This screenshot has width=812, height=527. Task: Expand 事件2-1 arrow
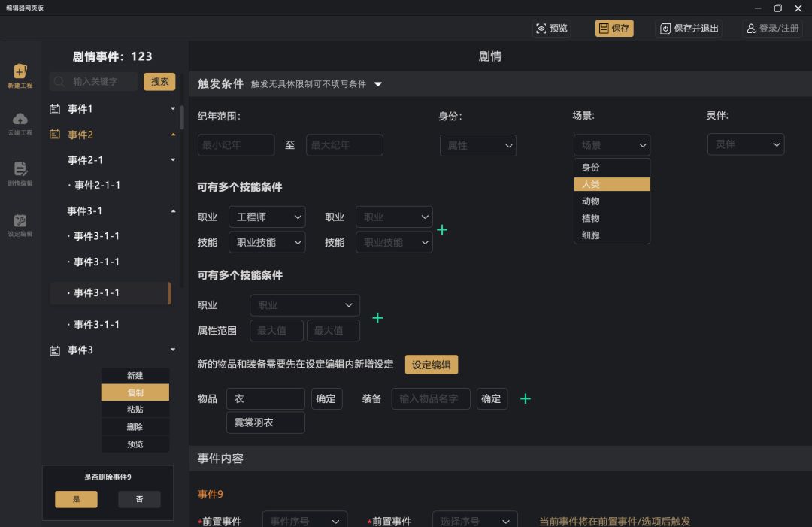(173, 160)
